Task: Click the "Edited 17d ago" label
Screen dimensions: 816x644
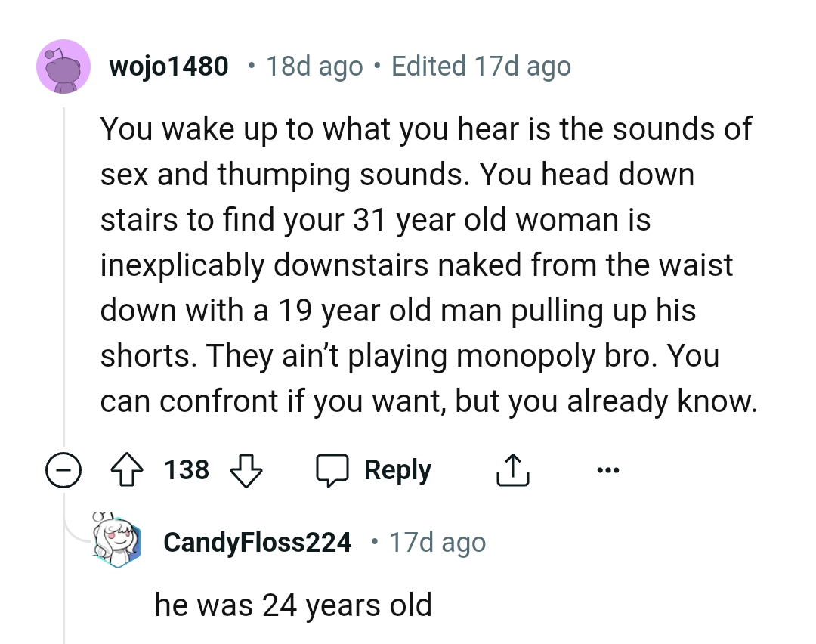Action: [481, 67]
